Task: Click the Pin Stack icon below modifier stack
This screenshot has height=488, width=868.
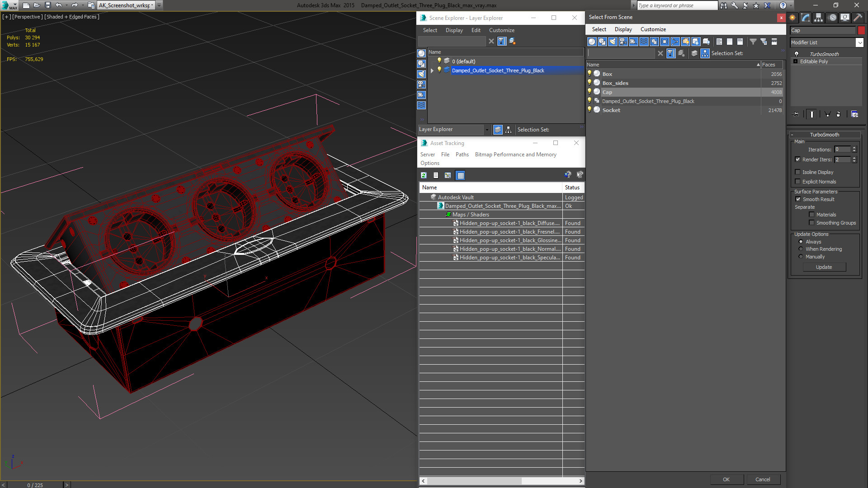Action: (x=796, y=114)
